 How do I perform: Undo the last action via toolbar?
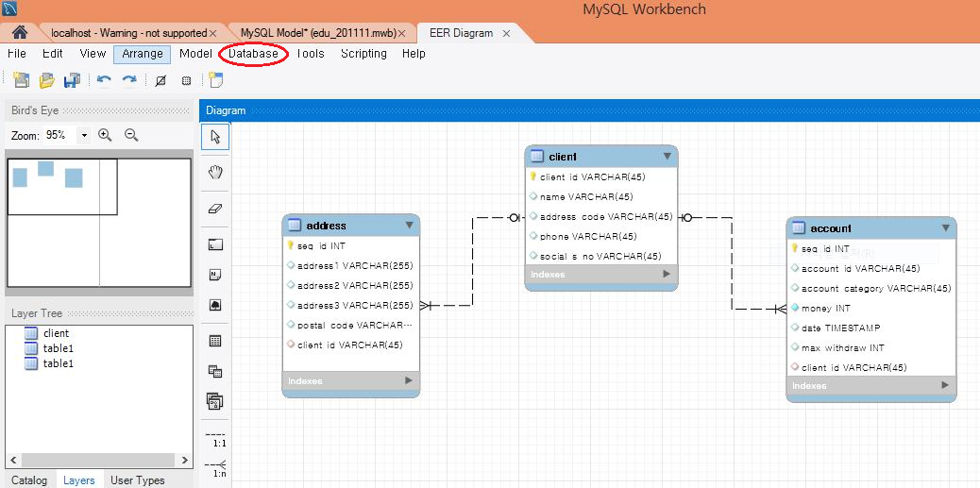(104, 80)
